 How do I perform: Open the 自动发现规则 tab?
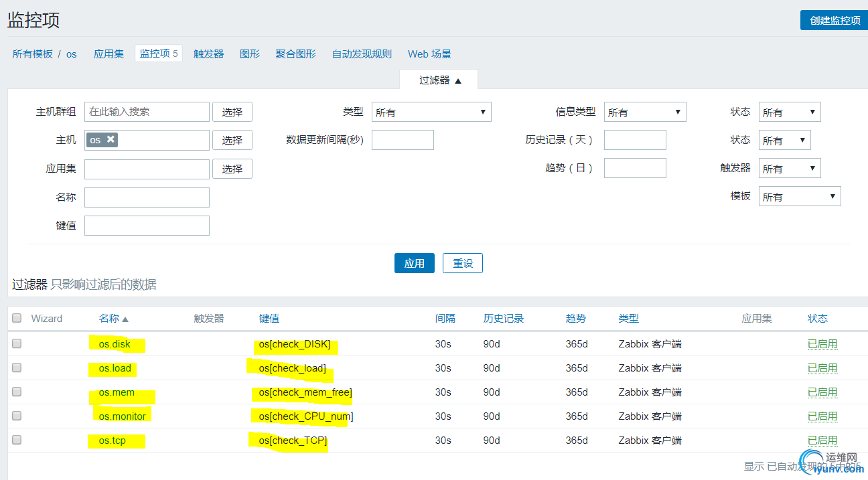point(362,54)
